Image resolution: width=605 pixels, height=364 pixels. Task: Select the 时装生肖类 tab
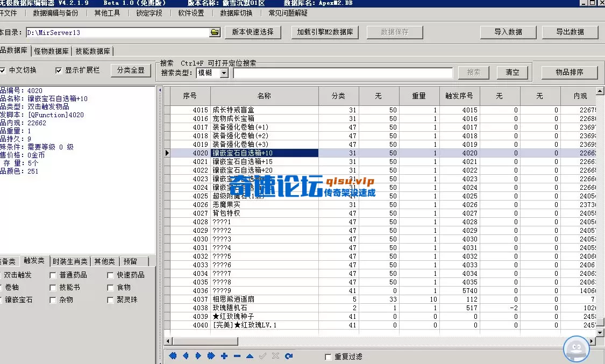coord(69,261)
